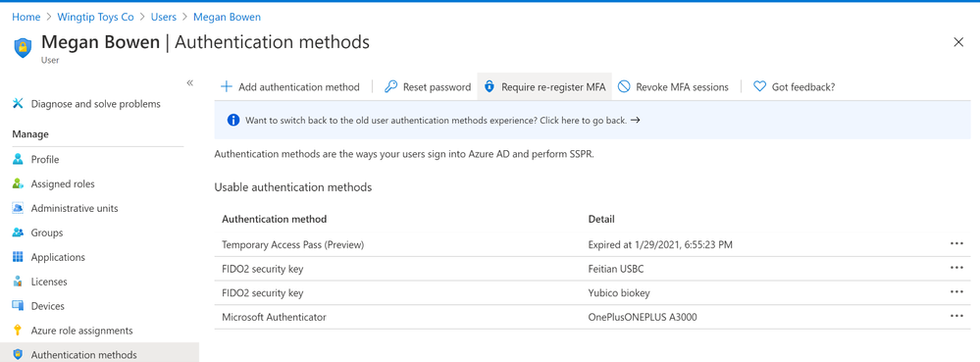Screen dimensions: 980x362
Task: Click the Home breadcrumb link
Action: point(26,17)
